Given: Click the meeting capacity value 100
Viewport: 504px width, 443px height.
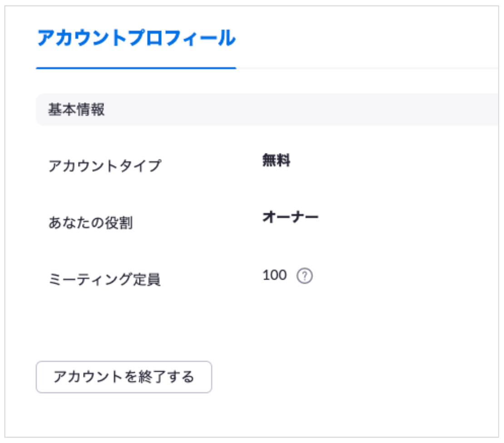Looking at the screenshot, I should click(x=275, y=276).
